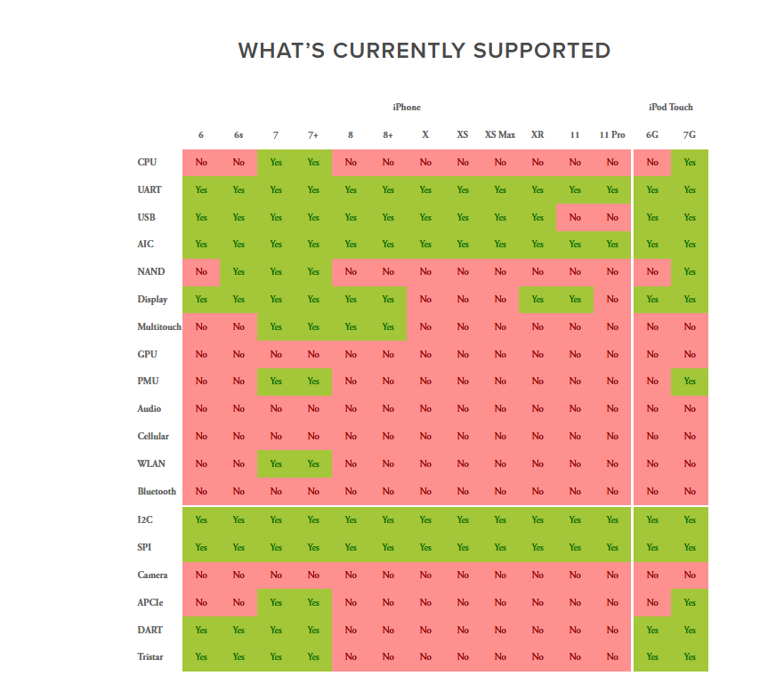Select the DART cell for iPod 6G
Image resolution: width=784 pixels, height=700 pixels.
652,630
